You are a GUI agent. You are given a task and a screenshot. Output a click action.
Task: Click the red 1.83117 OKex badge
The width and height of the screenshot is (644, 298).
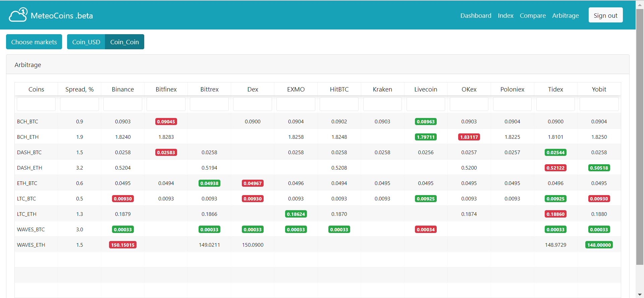click(469, 137)
